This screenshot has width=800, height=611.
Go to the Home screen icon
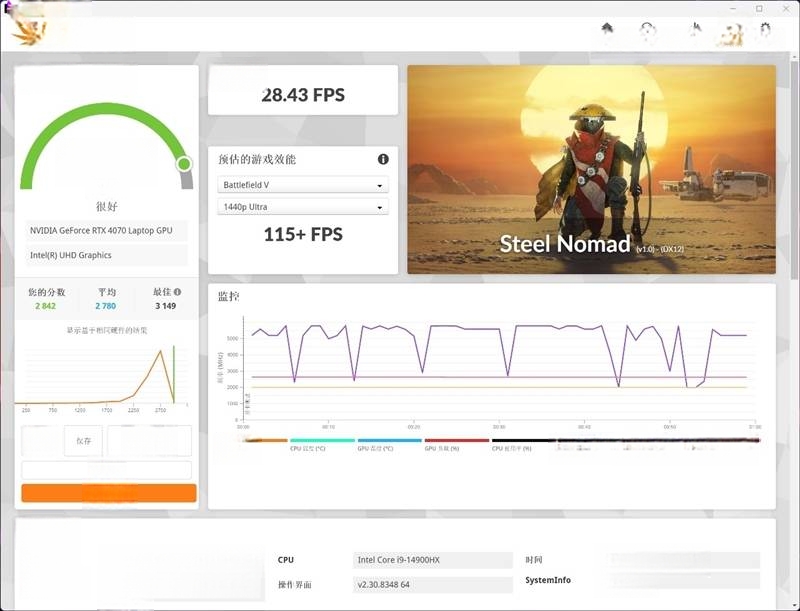pyautogui.click(x=607, y=28)
